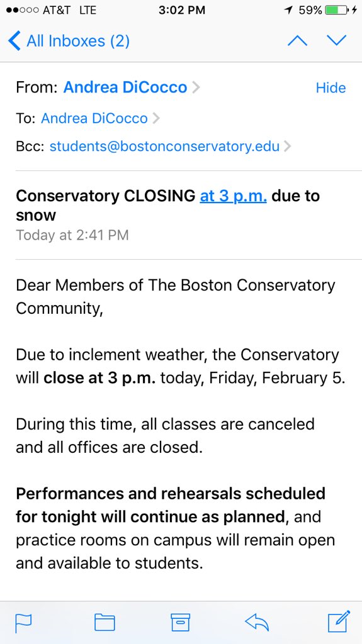The image size is (362, 644).
Task: Tap recipient Andrea DiCocco in To field
Action: click(94, 118)
